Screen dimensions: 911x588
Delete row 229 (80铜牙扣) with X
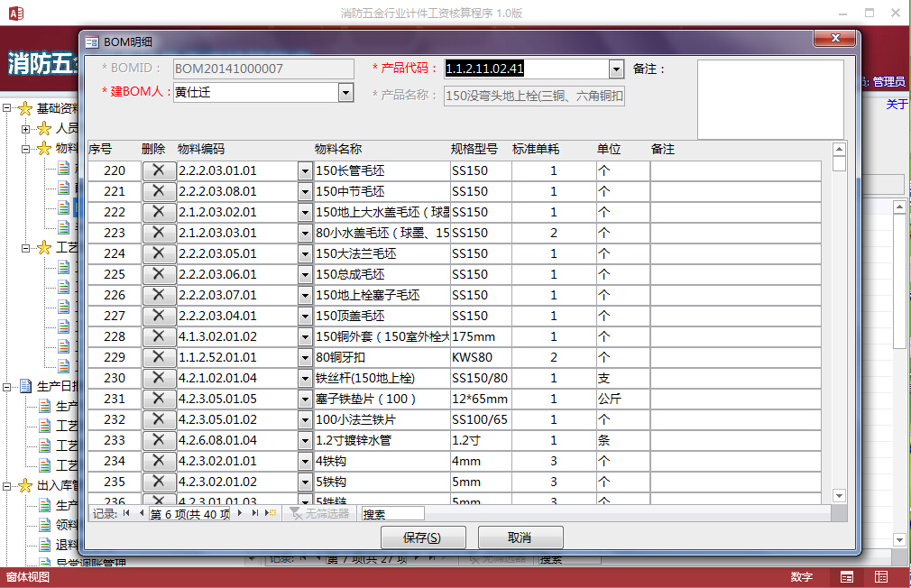click(159, 357)
